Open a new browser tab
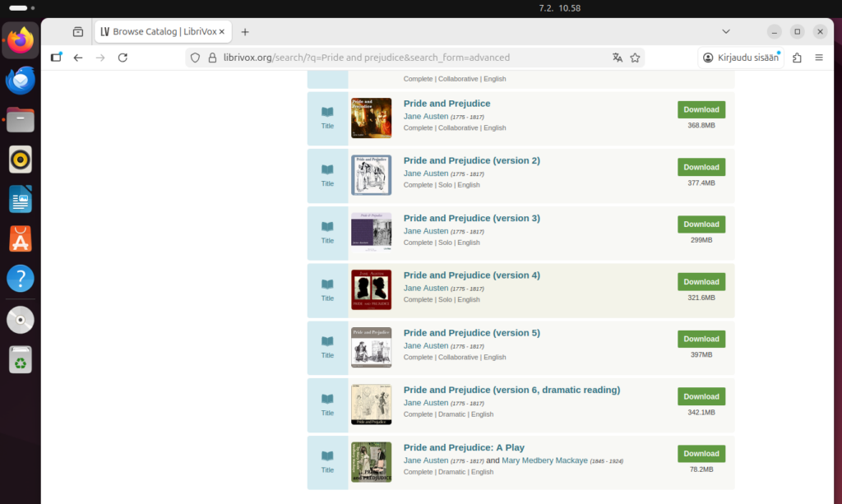The height and width of the screenshot is (504, 842). (x=245, y=32)
